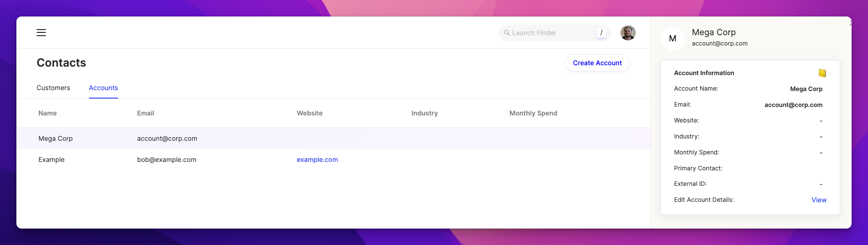Click the magnifier icon in Launch Finder
The width and height of the screenshot is (868, 245).
[507, 33]
